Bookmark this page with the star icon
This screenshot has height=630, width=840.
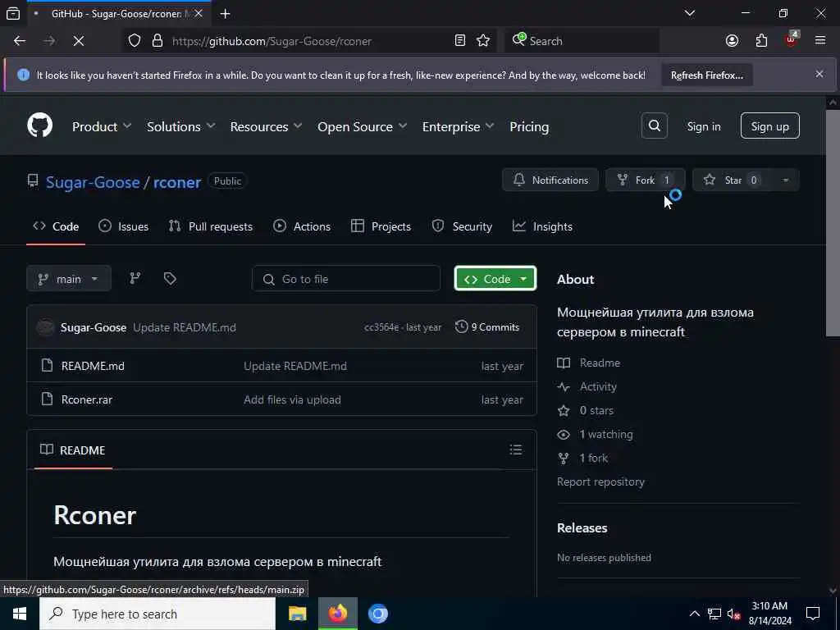point(482,41)
